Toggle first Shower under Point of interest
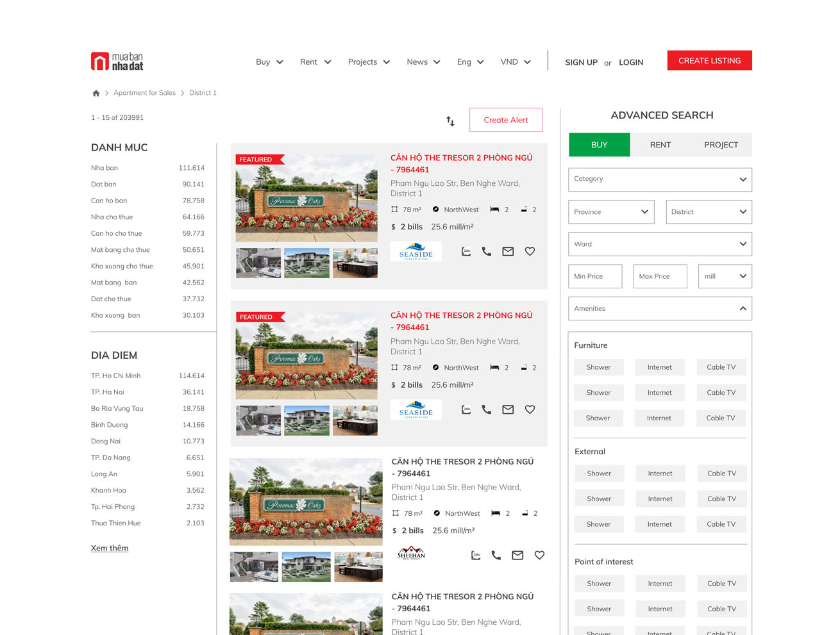 (x=599, y=584)
